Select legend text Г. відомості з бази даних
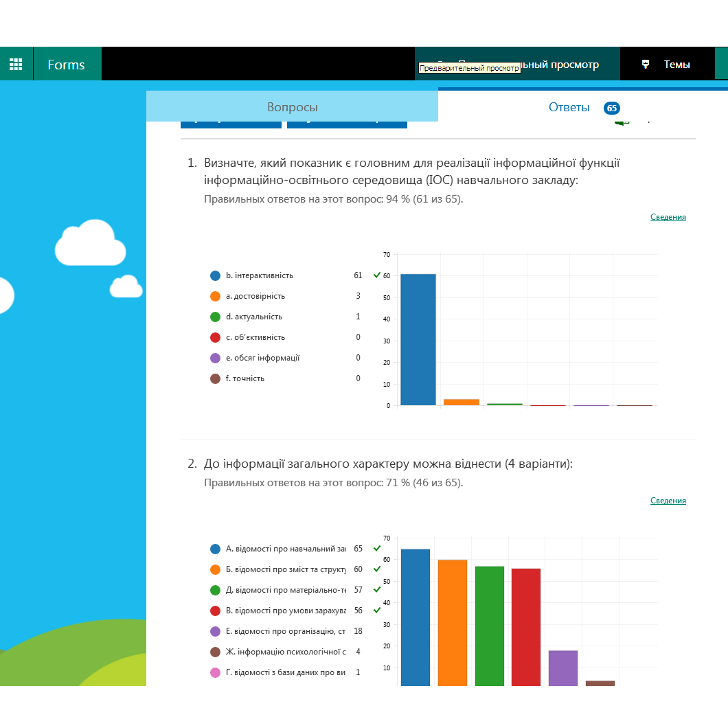This screenshot has height=728, width=728. [x=286, y=672]
